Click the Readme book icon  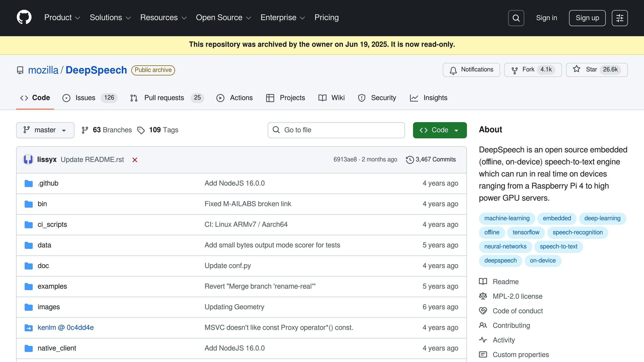click(483, 282)
